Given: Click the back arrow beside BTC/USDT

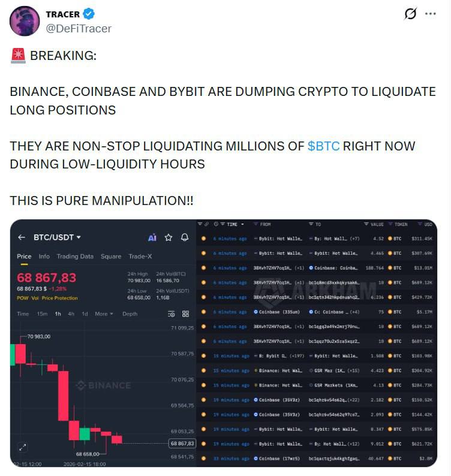Looking at the screenshot, I should pyautogui.click(x=22, y=237).
